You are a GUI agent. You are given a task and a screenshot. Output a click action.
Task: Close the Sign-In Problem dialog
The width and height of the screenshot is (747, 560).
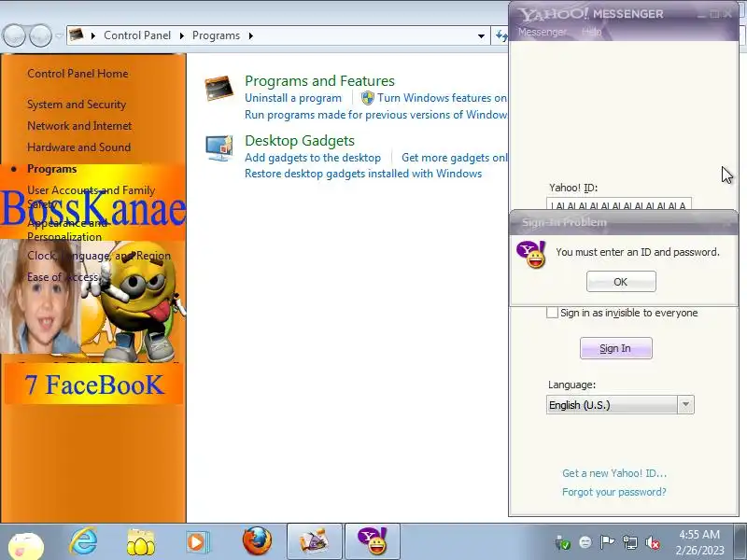pyautogui.click(x=727, y=222)
